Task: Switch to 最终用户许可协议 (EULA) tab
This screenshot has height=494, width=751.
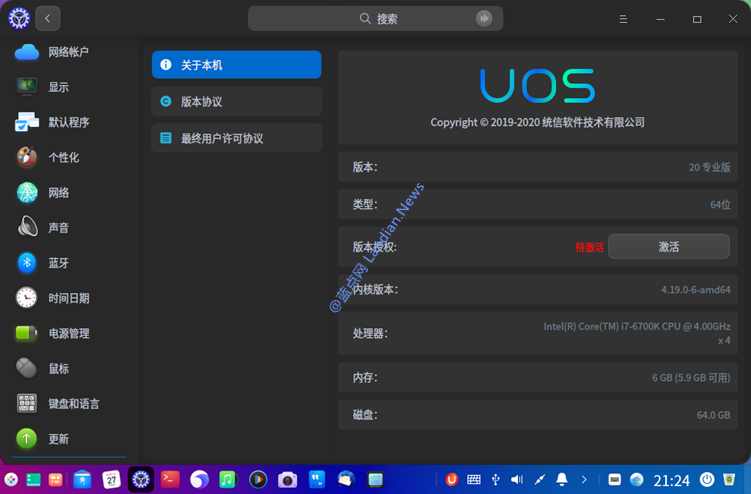Action: 236,138
